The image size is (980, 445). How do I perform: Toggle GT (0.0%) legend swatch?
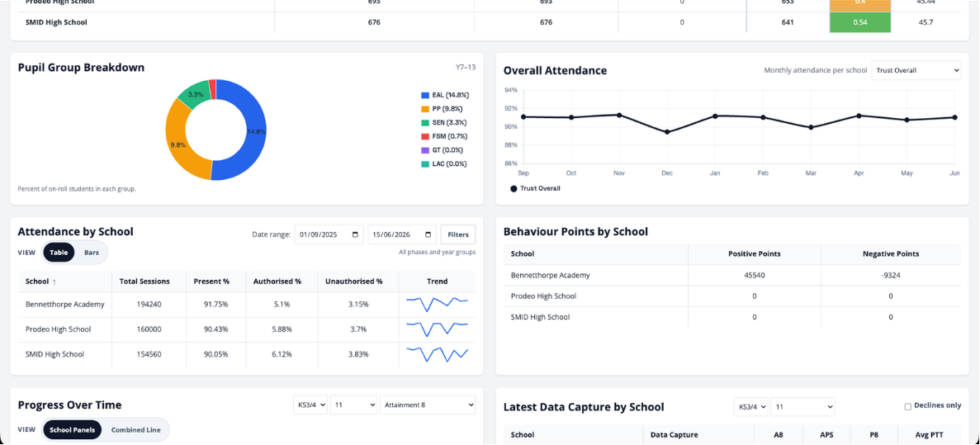(x=425, y=150)
